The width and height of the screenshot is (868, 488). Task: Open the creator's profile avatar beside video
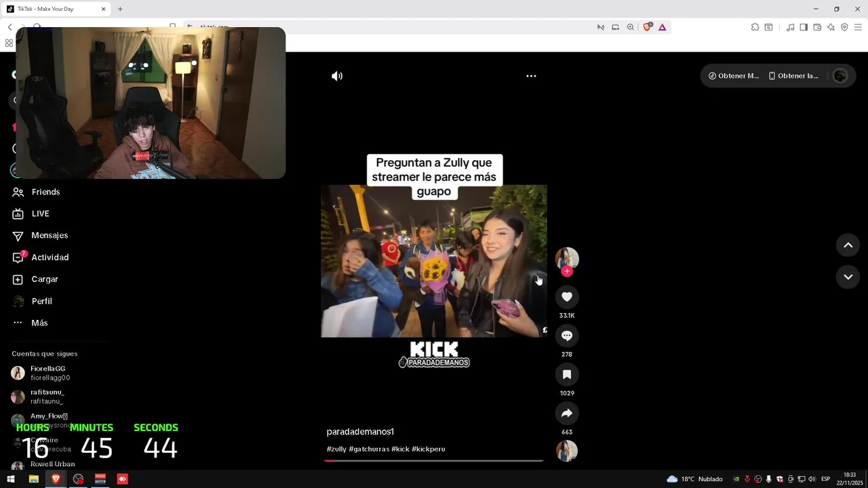coord(567,258)
